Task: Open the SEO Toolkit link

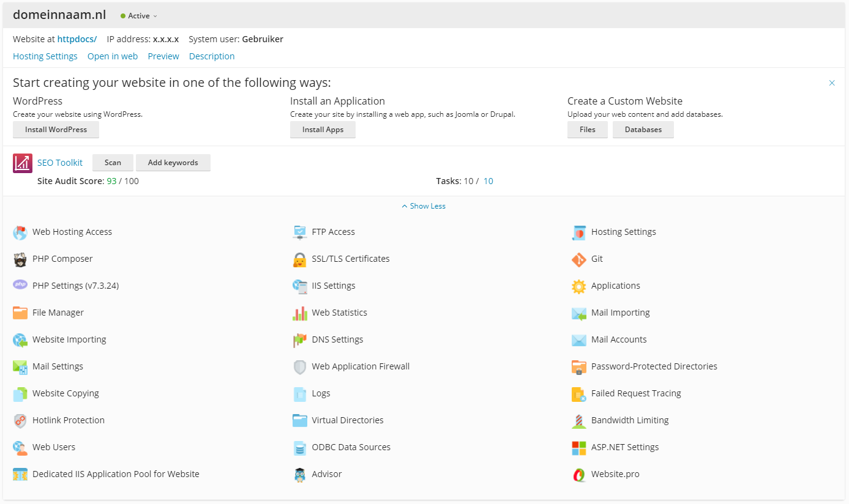Action: tap(60, 163)
